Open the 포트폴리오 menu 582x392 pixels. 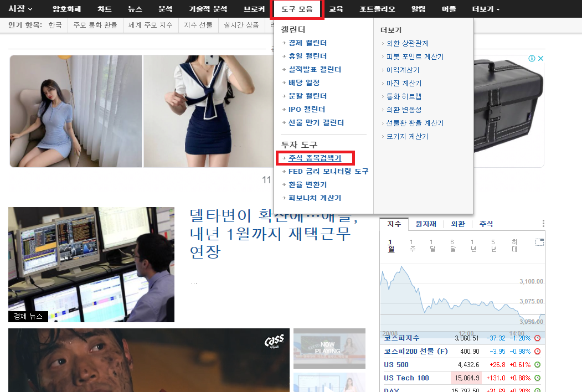(x=377, y=9)
